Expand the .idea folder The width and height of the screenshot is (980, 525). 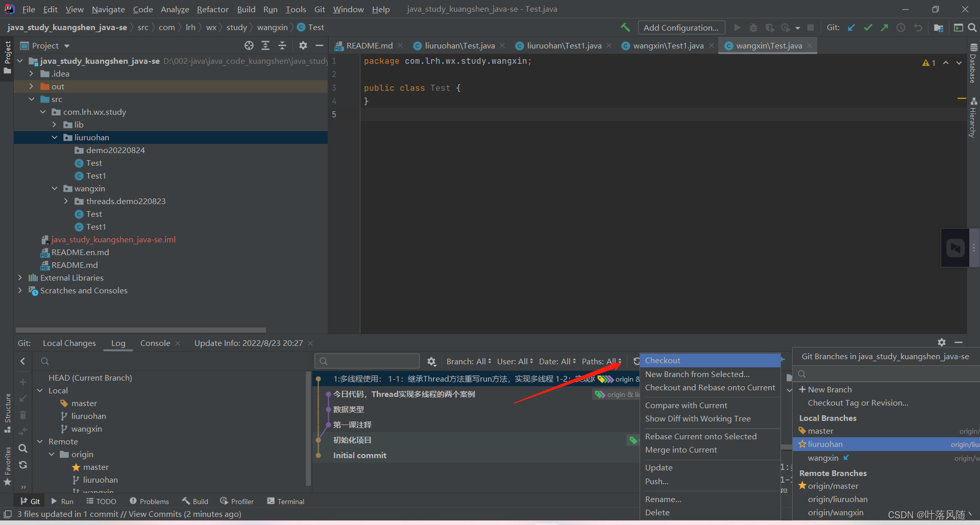(x=31, y=73)
